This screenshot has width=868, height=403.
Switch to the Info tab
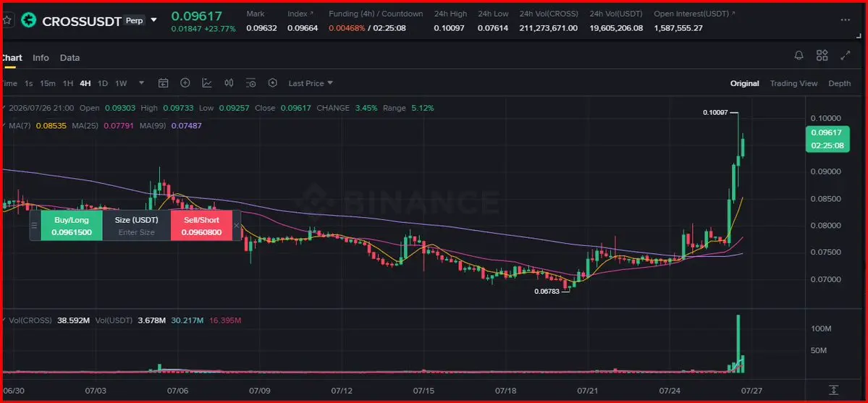(x=41, y=58)
